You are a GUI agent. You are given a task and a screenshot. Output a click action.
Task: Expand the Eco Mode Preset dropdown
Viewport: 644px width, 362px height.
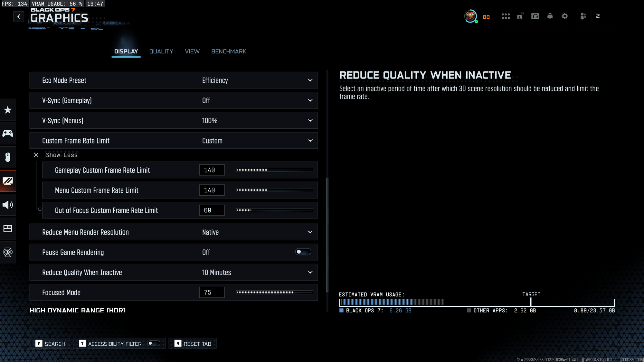pyautogui.click(x=310, y=80)
